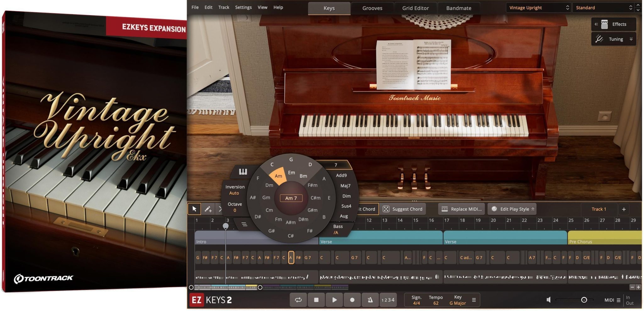Choose G on the chord wheel
Viewport: 644px width, 311px height.
tap(291, 160)
